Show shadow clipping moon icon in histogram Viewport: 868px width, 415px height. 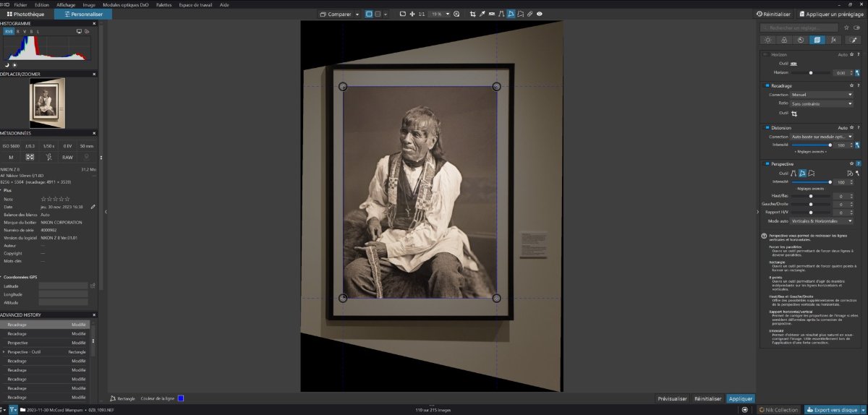click(7, 65)
